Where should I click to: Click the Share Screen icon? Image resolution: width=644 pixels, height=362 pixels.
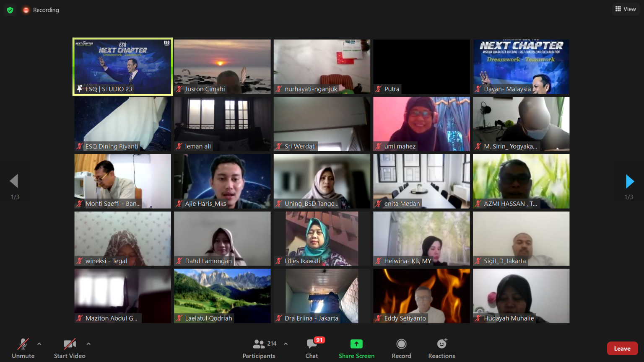click(356, 344)
